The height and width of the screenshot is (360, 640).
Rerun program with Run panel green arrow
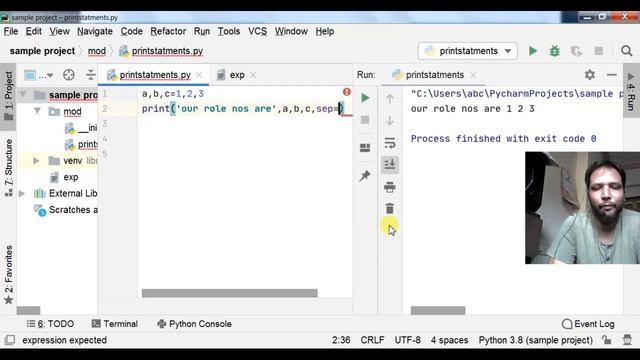pyautogui.click(x=365, y=98)
